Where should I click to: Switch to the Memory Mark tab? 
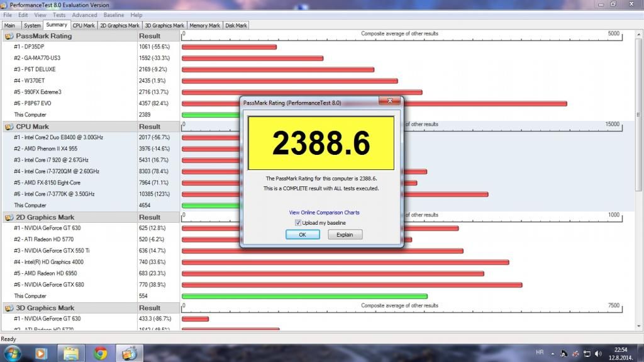(204, 26)
